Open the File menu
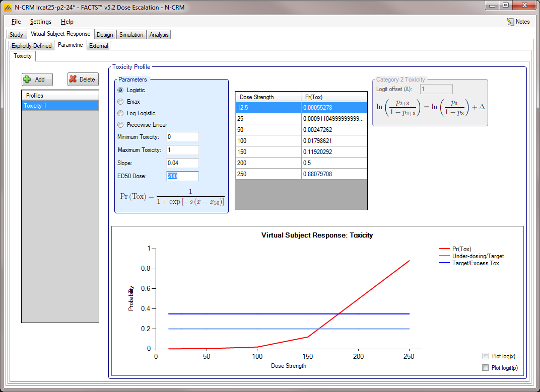 16,22
